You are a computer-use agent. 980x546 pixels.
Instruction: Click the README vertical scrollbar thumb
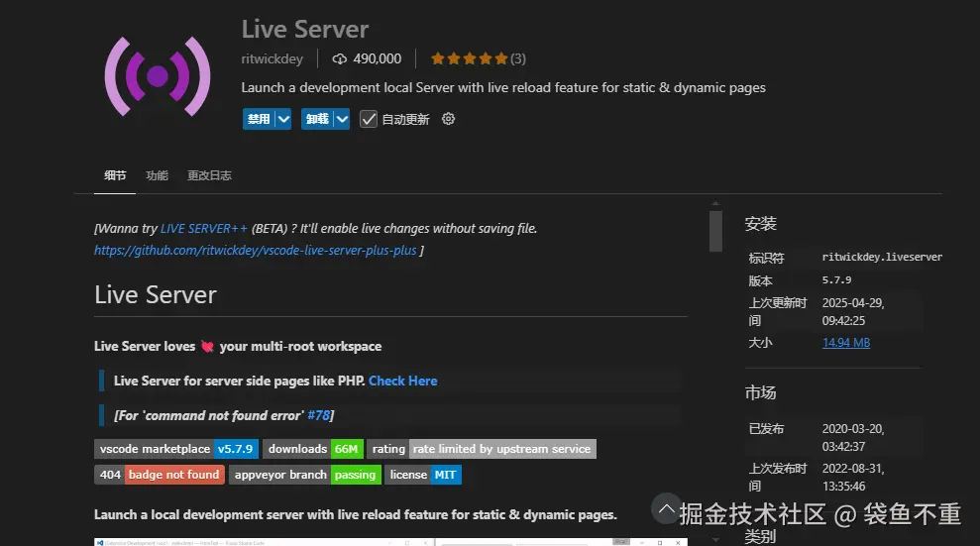715,231
